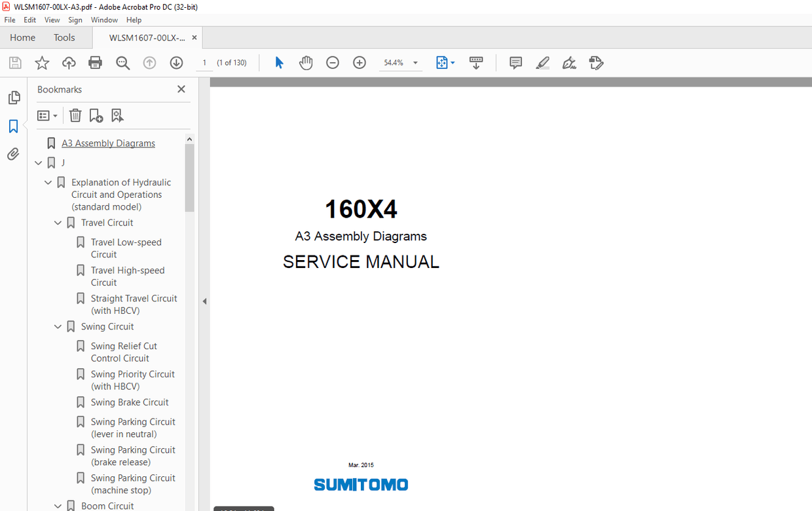
Task: Open the Comment tool
Action: click(515, 62)
